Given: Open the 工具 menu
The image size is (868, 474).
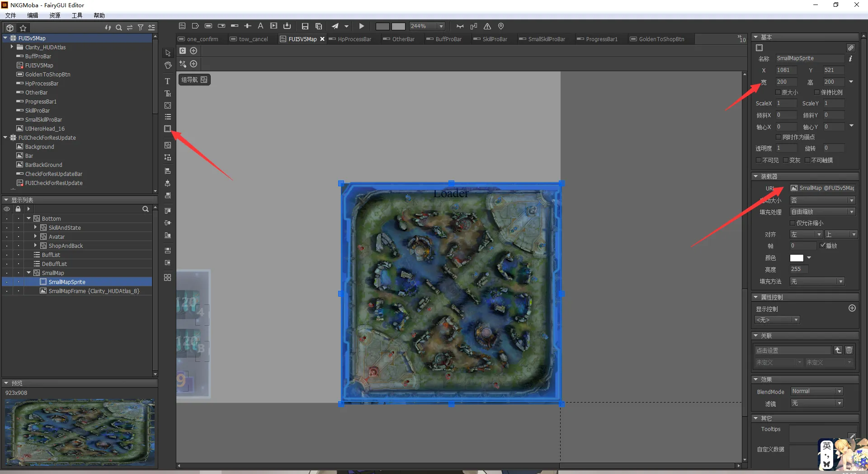Looking at the screenshot, I should [77, 15].
